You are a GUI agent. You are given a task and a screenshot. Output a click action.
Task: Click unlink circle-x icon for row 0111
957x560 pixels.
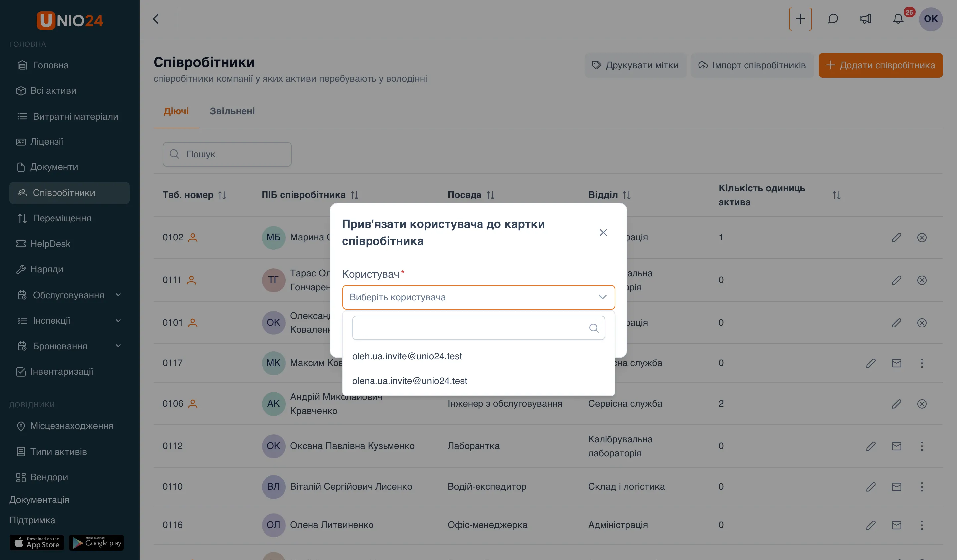(x=922, y=280)
